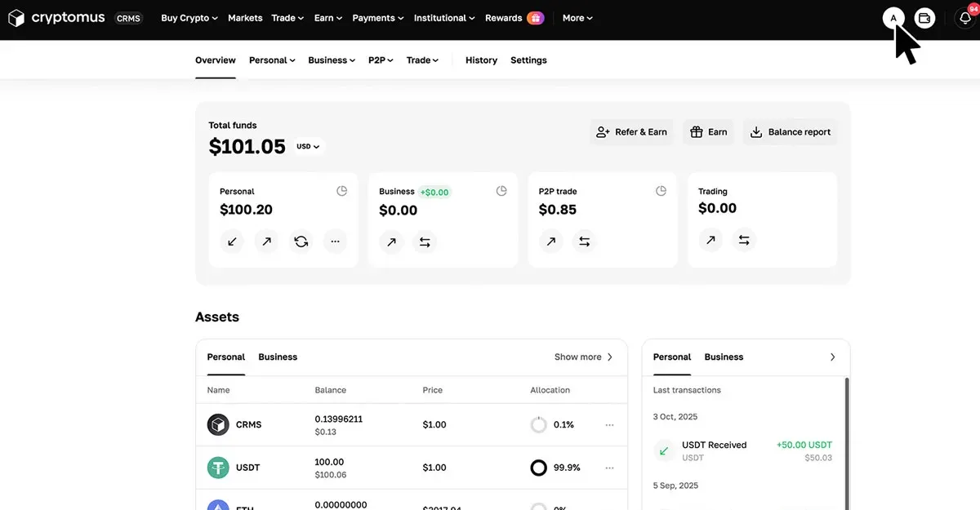This screenshot has height=510, width=980.
Task: Click the Cryptomus logo
Action: 56,16
